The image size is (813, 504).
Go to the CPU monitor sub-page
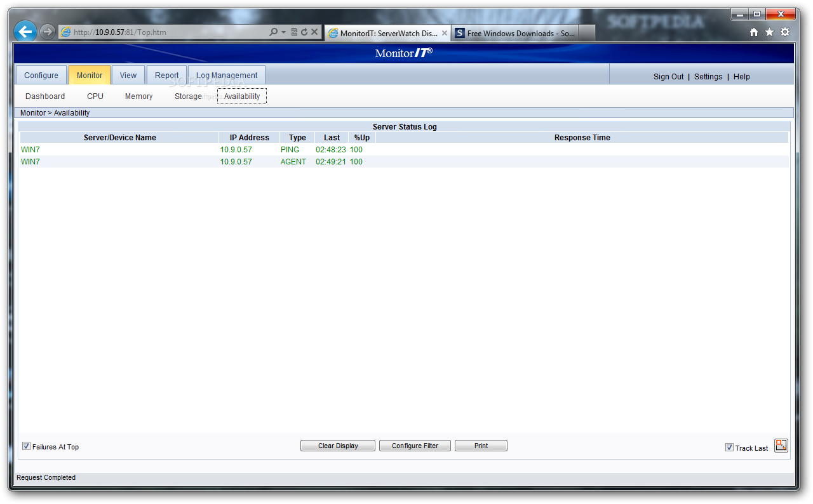click(x=95, y=96)
